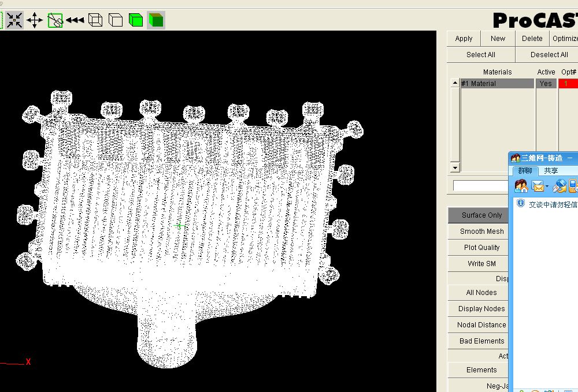
Task: Click the group avatar icon in chat title bar
Action: click(x=516, y=158)
